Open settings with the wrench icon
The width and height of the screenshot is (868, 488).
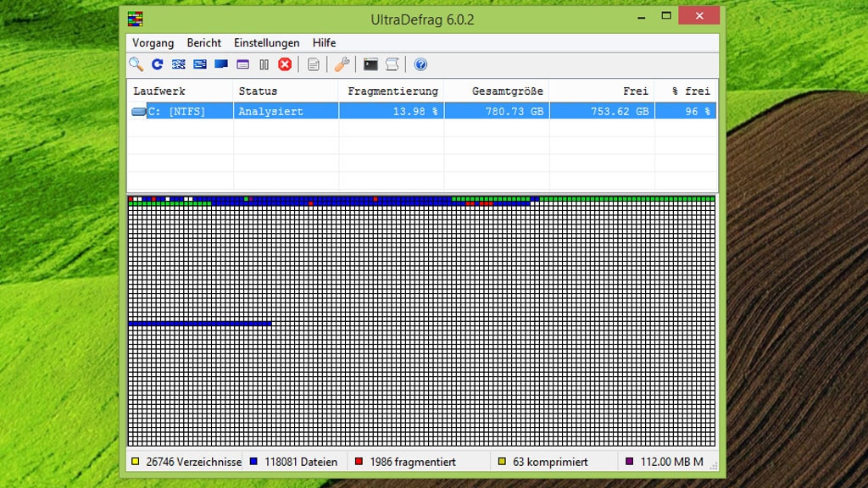point(342,64)
